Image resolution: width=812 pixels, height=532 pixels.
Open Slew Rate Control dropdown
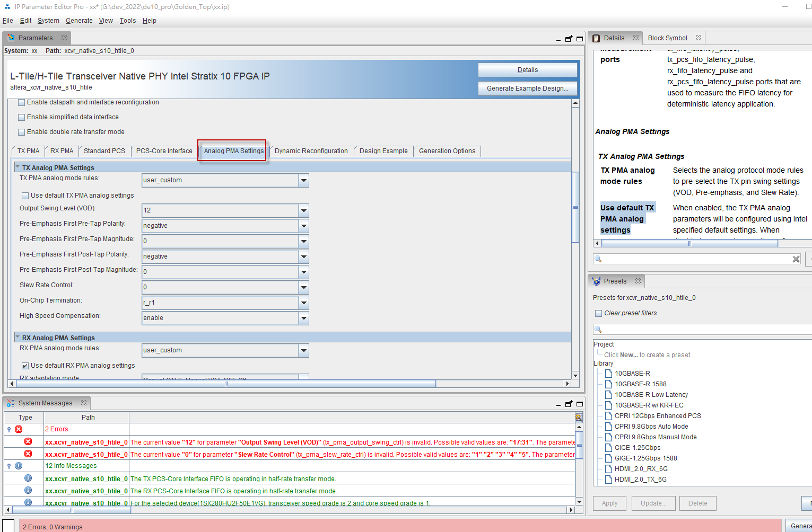(304, 288)
